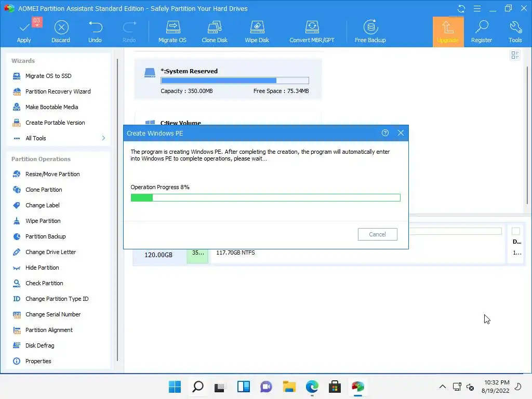Click AOMEI Partition Assistant taskbar icon
The width and height of the screenshot is (532, 399).
[357, 387]
